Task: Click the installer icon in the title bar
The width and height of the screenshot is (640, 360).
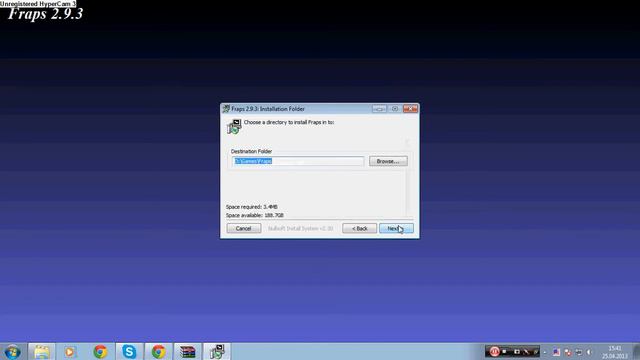Action: (226, 109)
